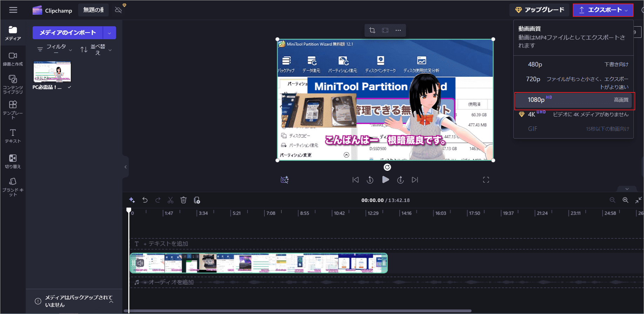Click the Clipchamp logo
644x314 pixels.
(x=52, y=11)
